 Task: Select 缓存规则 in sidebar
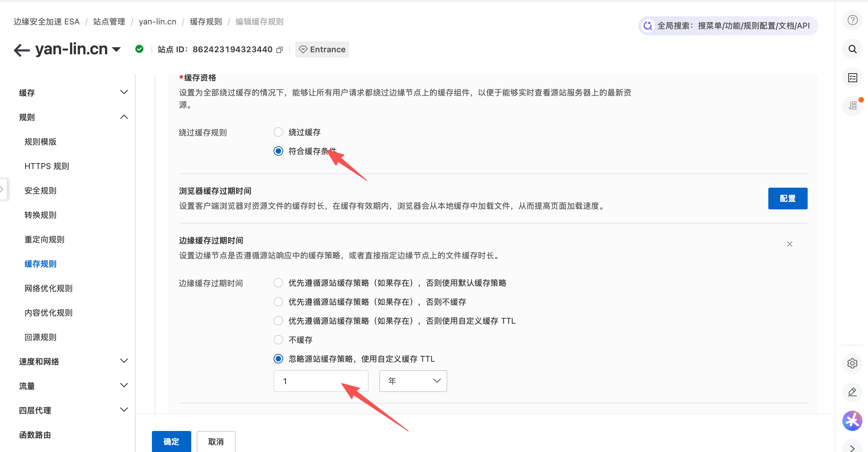(x=40, y=264)
